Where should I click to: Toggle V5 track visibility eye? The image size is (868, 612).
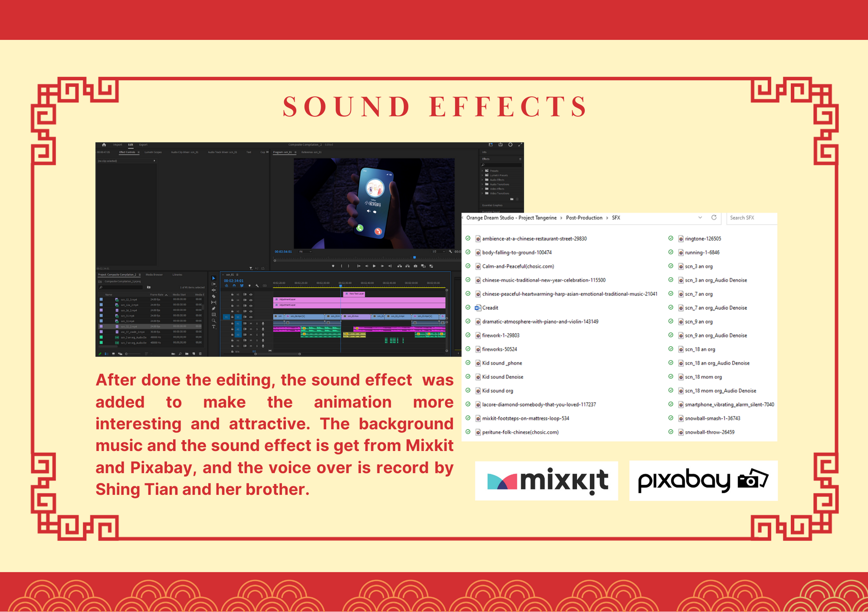point(251,294)
